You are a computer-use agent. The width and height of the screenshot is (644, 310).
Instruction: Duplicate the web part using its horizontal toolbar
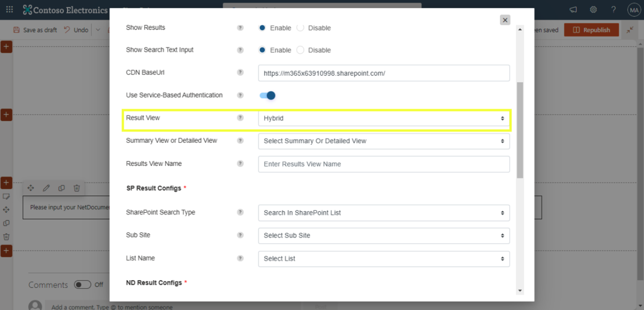pos(61,188)
